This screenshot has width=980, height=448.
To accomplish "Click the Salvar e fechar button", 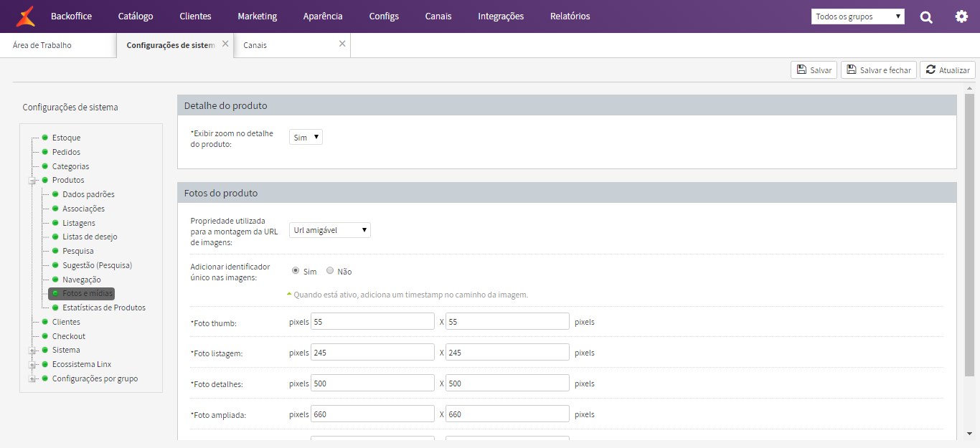I will (879, 70).
